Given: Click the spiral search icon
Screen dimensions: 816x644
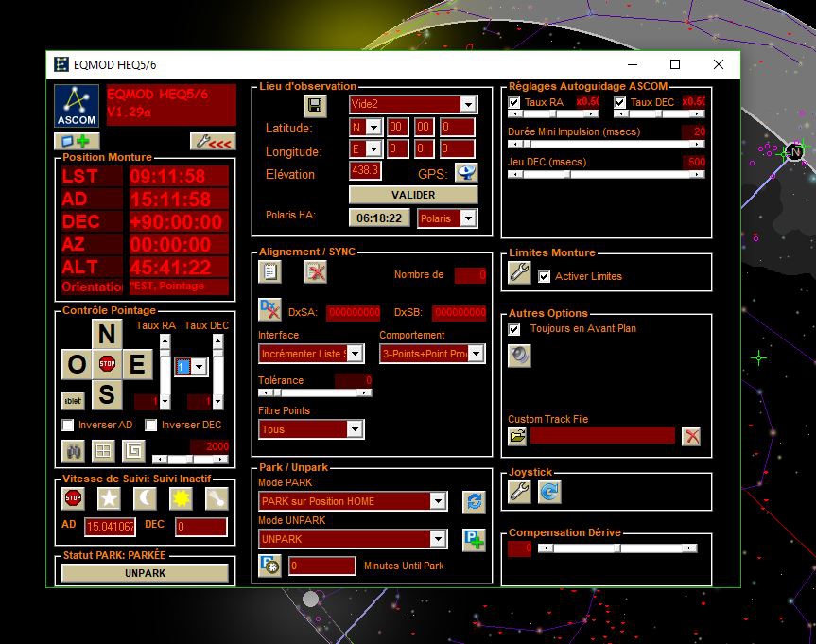Looking at the screenshot, I should click(x=133, y=451).
